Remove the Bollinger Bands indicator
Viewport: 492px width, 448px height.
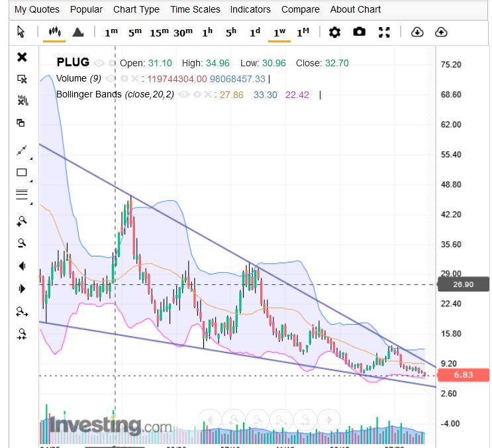(x=207, y=95)
